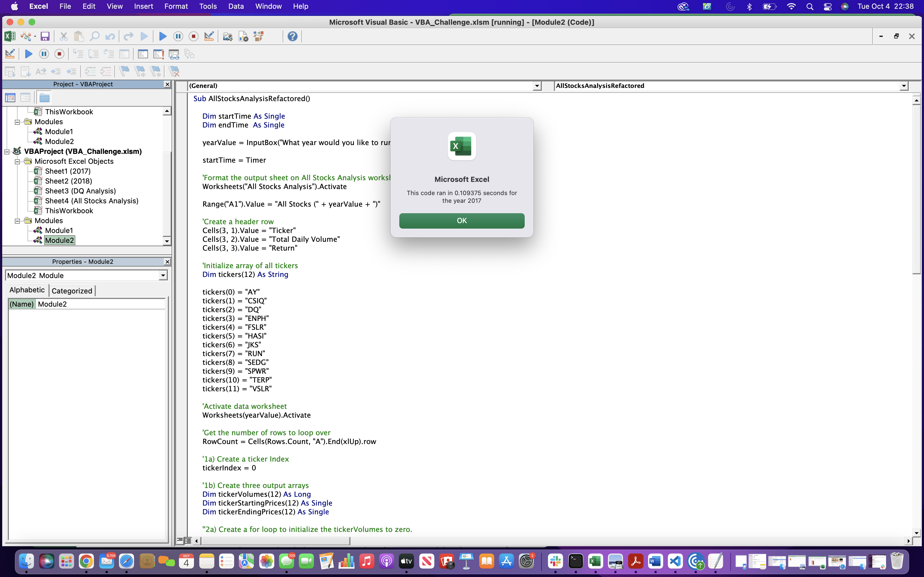924x577 pixels.
Task: Collapse VBAProject (VBA_Challenge.xlsm) tree node
Action: tap(7, 151)
